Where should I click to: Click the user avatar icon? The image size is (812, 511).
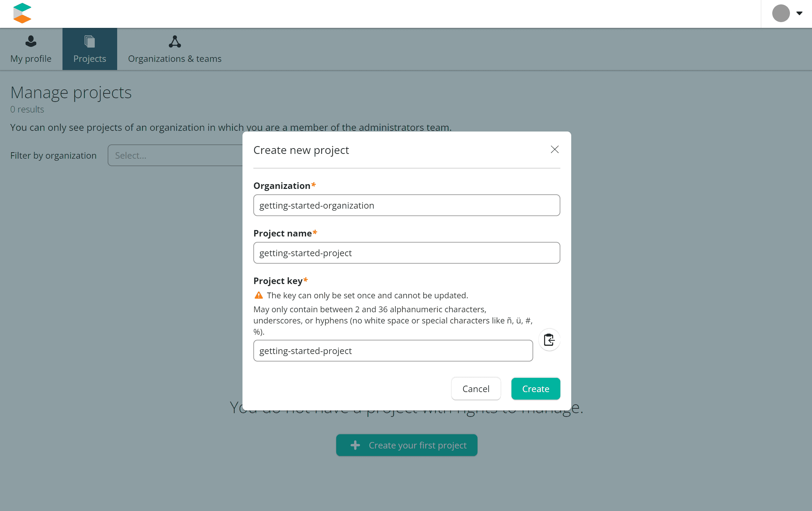click(x=781, y=13)
